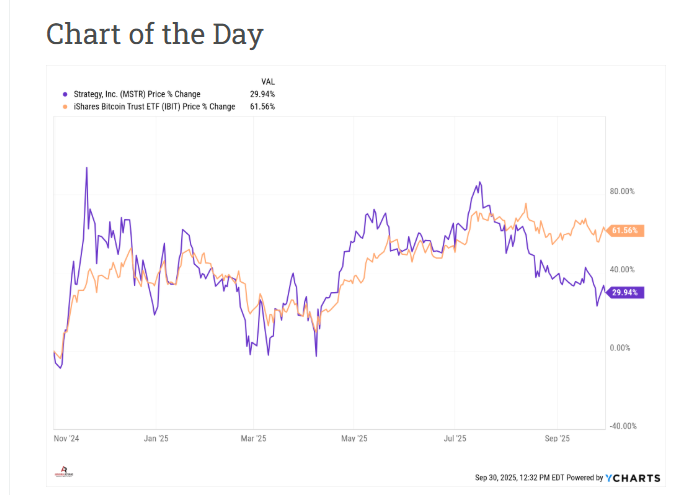This screenshot has height=495, width=693.
Task: Click the 80.00% y-axis label
Action: 622,191
